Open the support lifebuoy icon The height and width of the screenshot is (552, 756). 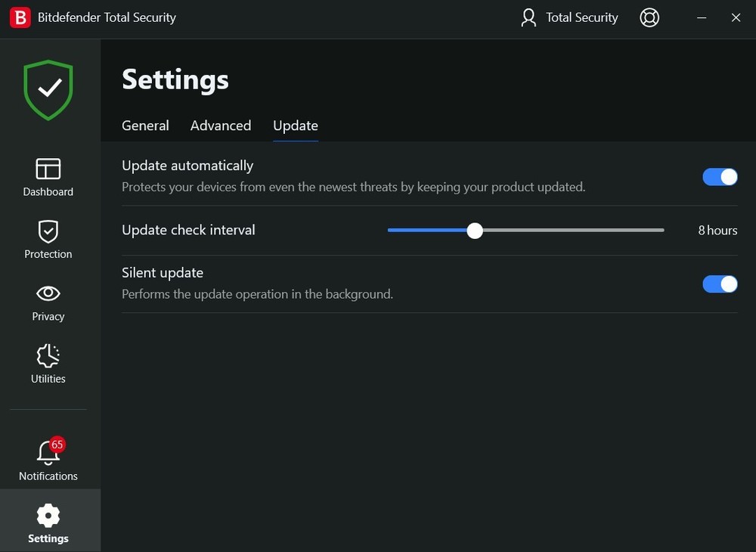click(649, 17)
